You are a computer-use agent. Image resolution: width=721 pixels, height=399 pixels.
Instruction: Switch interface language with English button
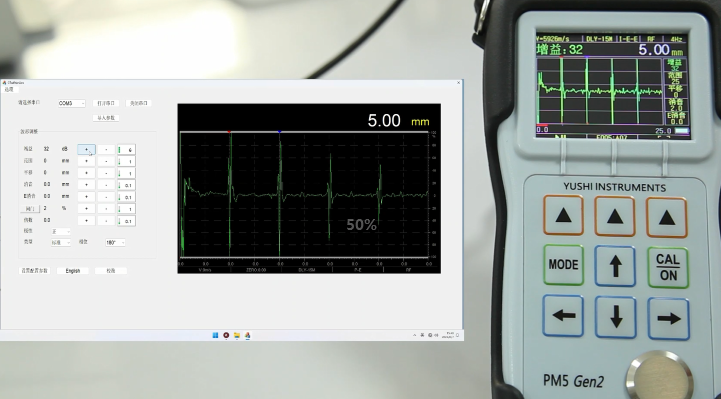[x=73, y=271]
